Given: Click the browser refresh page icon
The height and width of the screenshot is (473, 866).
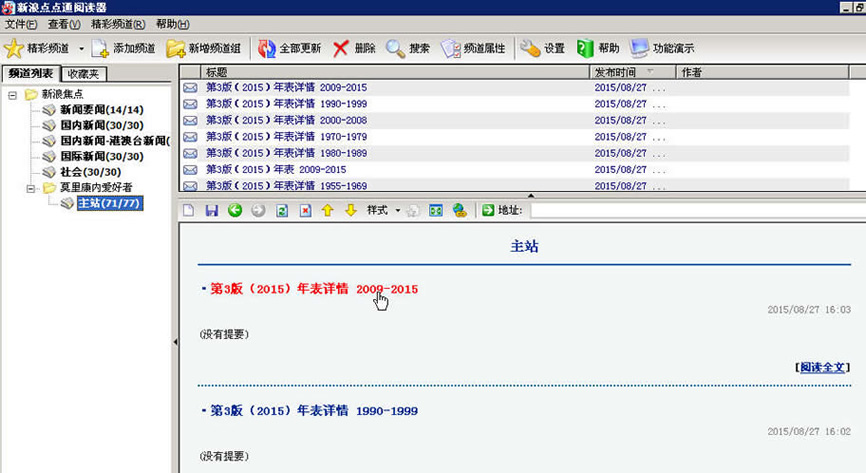Looking at the screenshot, I should [282, 211].
